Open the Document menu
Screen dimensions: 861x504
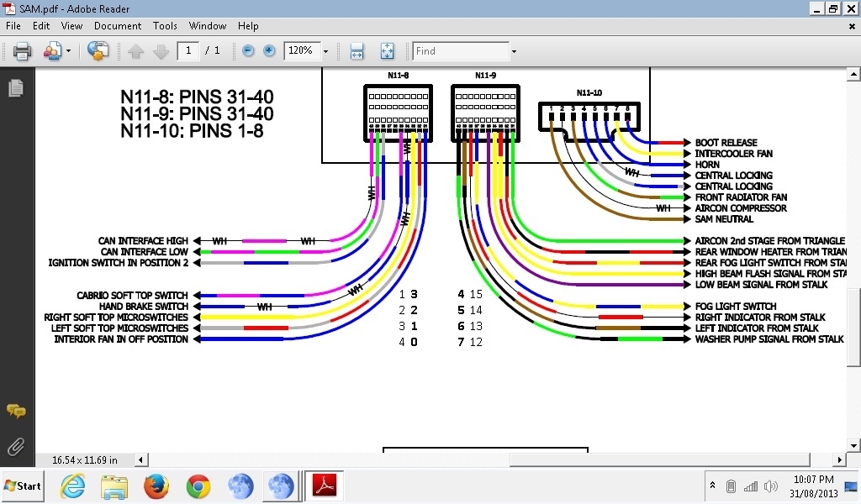tap(118, 26)
